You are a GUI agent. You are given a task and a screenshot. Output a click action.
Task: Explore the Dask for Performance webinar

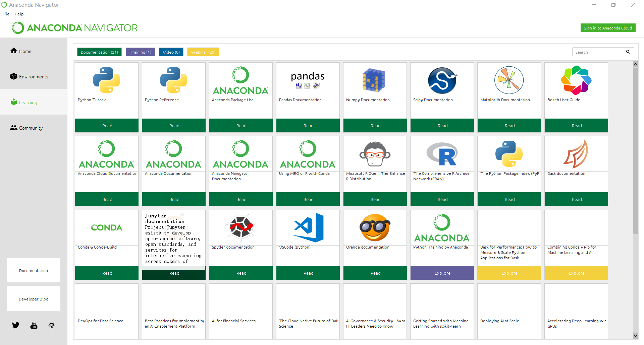509,273
